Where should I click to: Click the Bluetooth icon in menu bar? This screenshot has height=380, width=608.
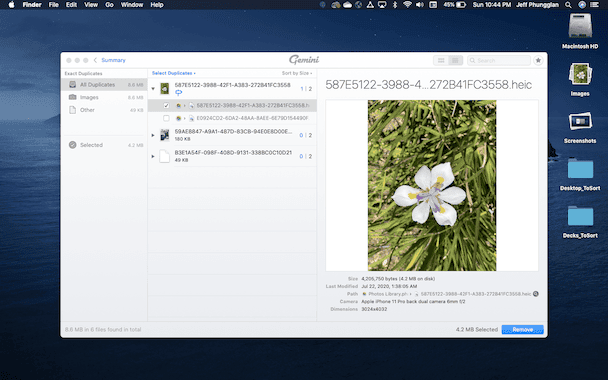[395, 5]
